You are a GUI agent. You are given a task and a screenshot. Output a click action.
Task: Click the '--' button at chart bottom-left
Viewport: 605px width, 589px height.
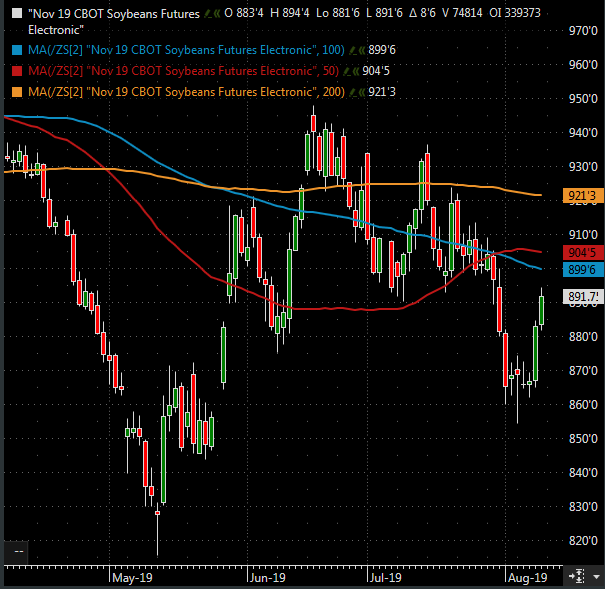point(18,552)
